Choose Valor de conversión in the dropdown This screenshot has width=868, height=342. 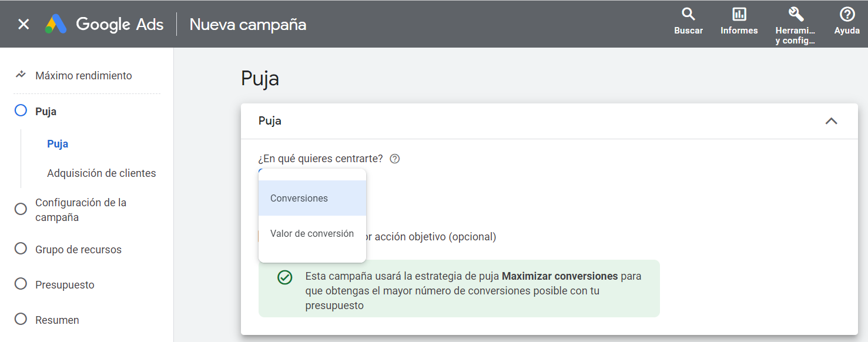pyautogui.click(x=312, y=233)
